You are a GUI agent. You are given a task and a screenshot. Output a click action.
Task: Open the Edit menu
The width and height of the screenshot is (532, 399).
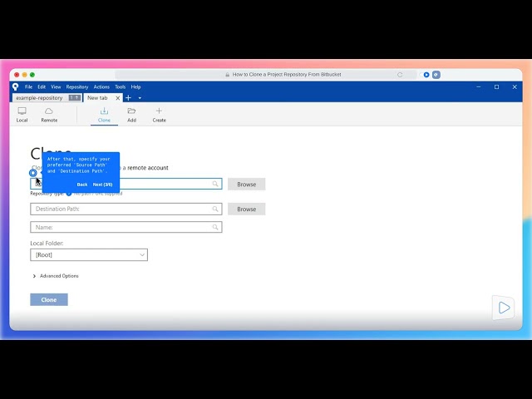click(42, 86)
